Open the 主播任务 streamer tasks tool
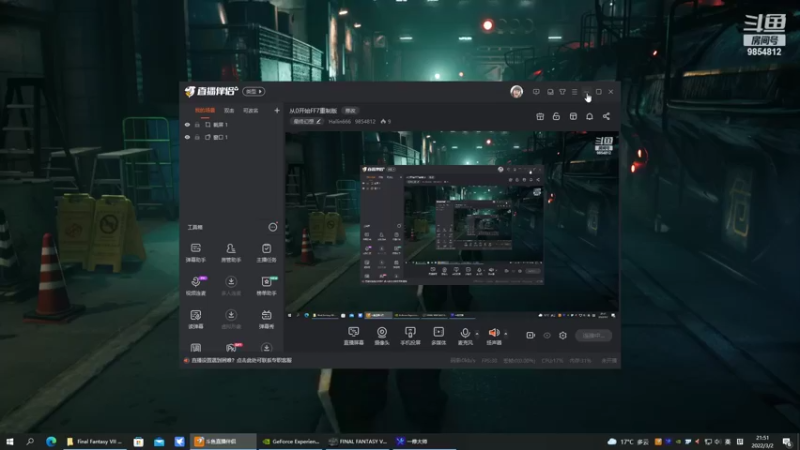800x450 pixels. [266, 252]
